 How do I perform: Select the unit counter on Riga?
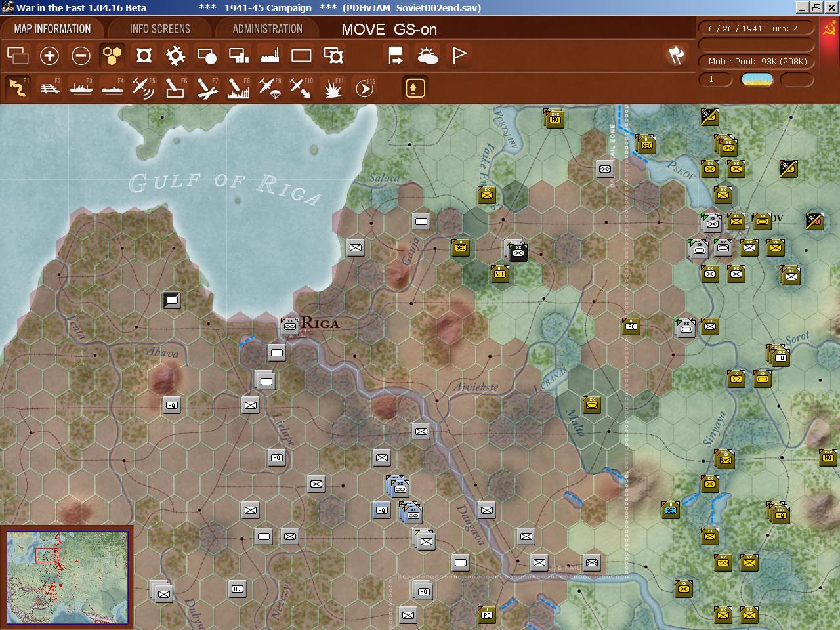pyautogui.click(x=289, y=325)
